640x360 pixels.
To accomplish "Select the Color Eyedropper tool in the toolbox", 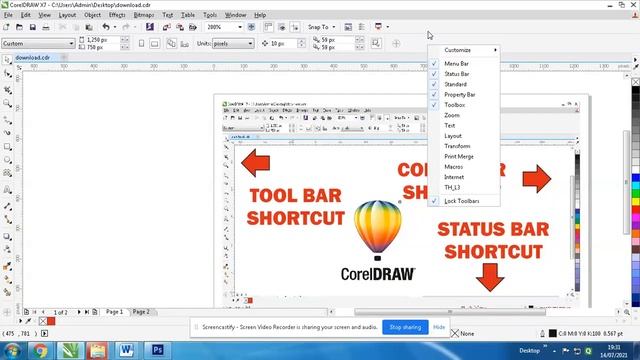I will [x=7, y=266].
